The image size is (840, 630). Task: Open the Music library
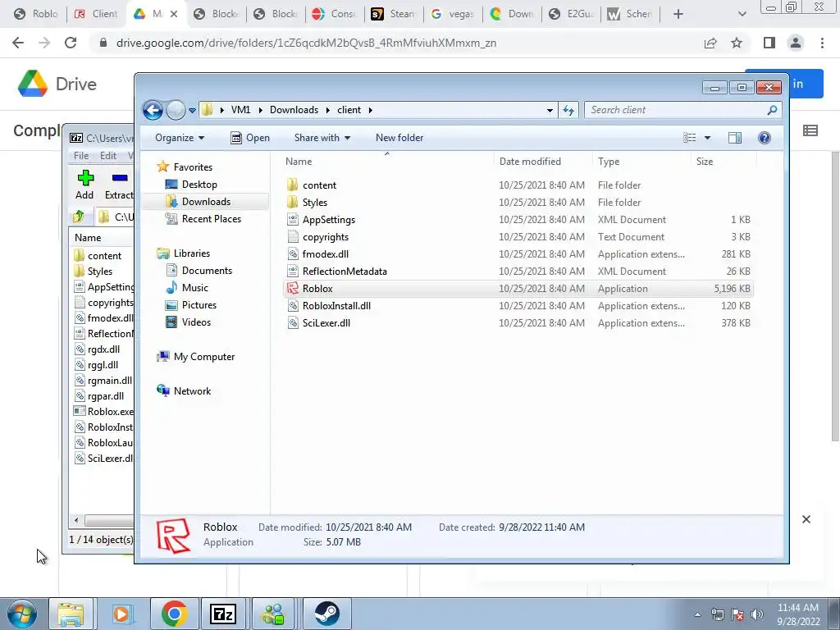click(194, 288)
